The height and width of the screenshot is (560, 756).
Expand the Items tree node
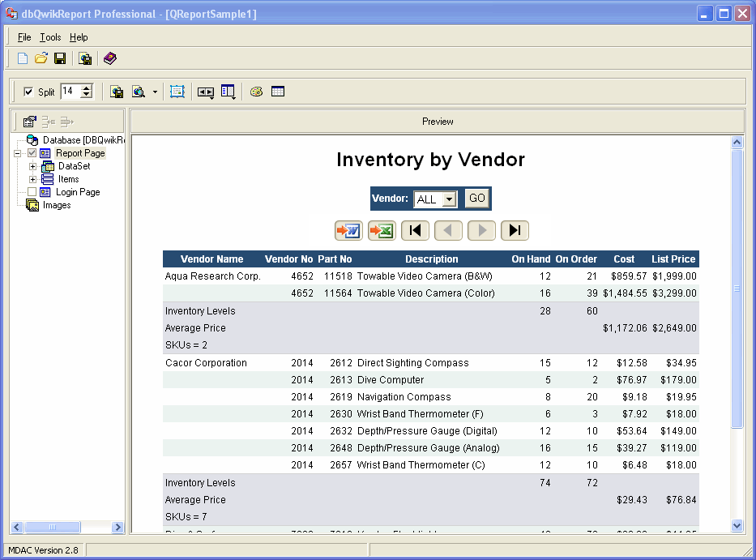point(33,179)
